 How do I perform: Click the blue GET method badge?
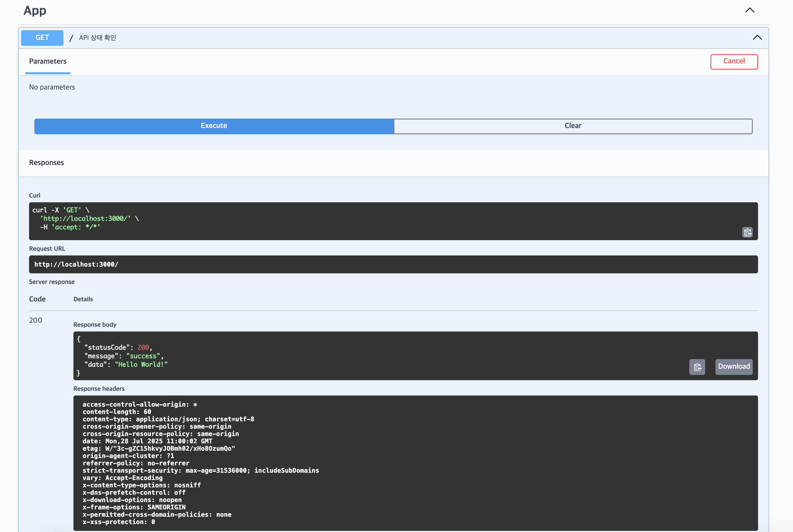[x=42, y=38]
